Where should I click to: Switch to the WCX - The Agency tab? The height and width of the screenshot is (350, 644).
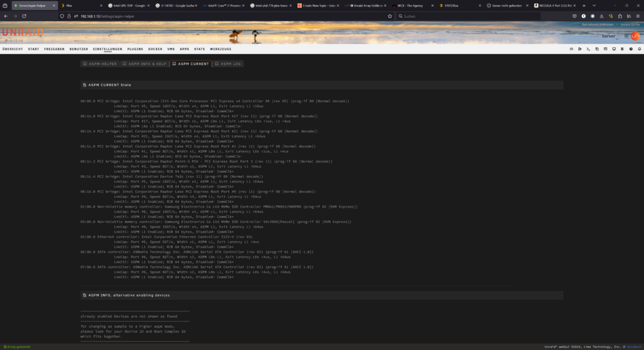(x=412, y=5)
